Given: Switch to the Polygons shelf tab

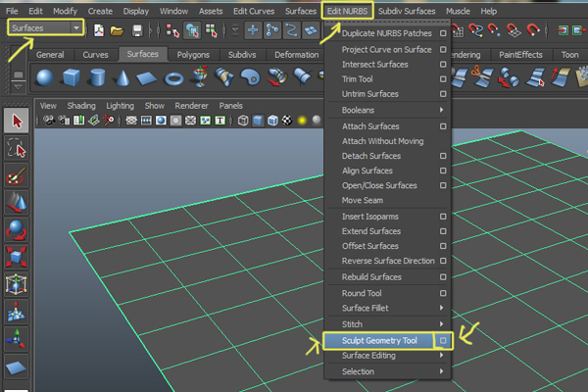Looking at the screenshot, I should point(193,55).
